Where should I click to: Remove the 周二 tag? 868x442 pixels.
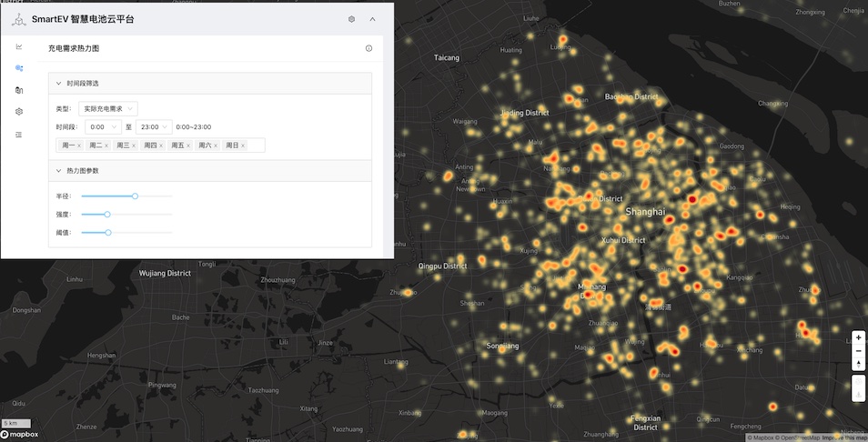click(x=106, y=146)
